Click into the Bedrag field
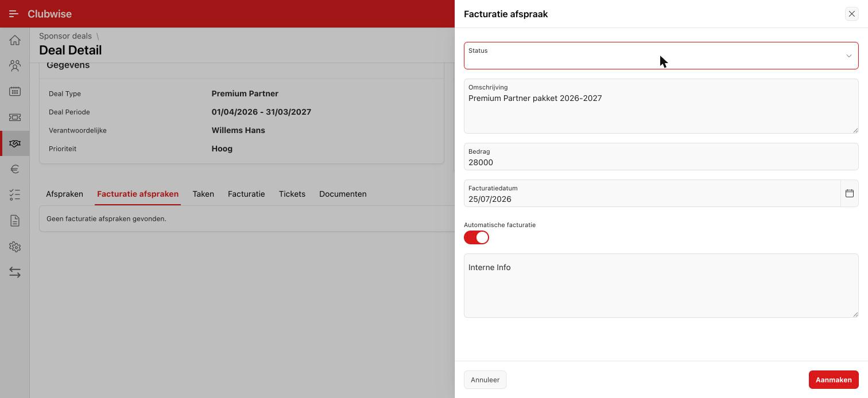Viewport: 868px width, 398px height. pyautogui.click(x=661, y=157)
